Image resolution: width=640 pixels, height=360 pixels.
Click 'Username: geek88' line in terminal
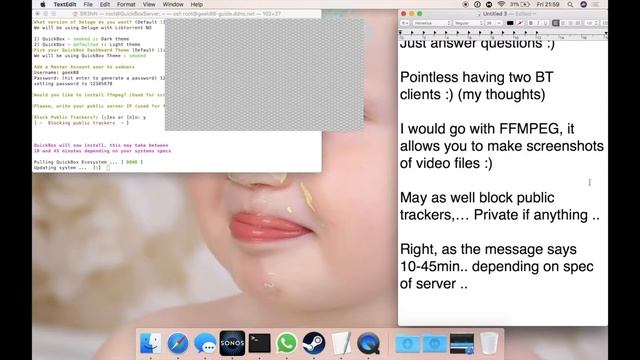coord(56,72)
